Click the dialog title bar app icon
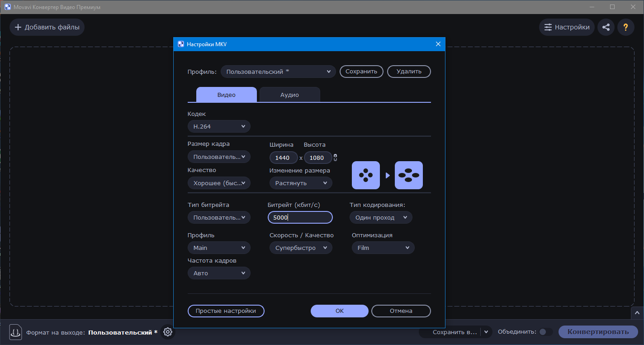 click(x=181, y=44)
